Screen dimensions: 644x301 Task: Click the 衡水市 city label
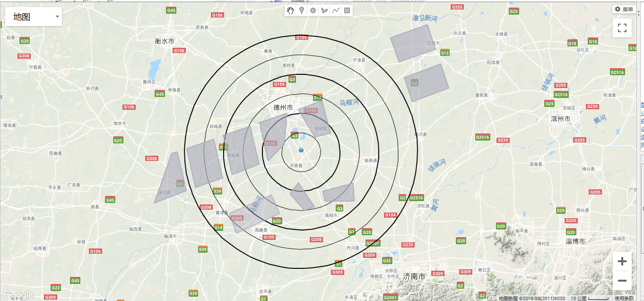[165, 41]
